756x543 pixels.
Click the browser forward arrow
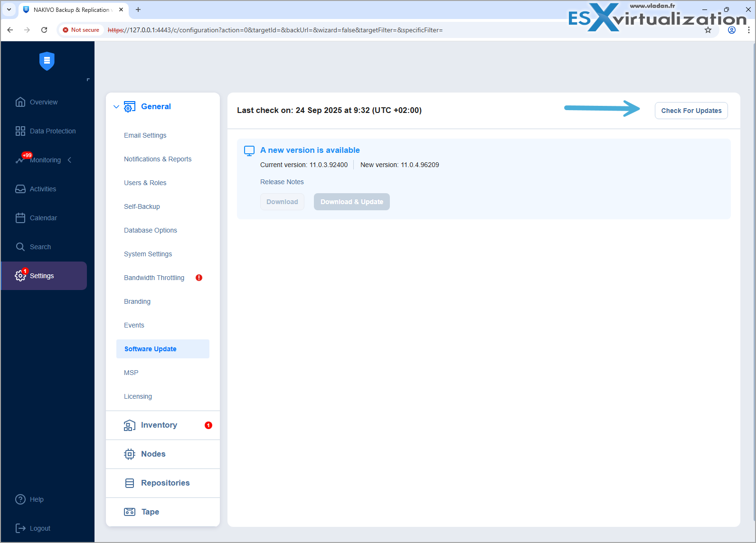click(x=27, y=30)
